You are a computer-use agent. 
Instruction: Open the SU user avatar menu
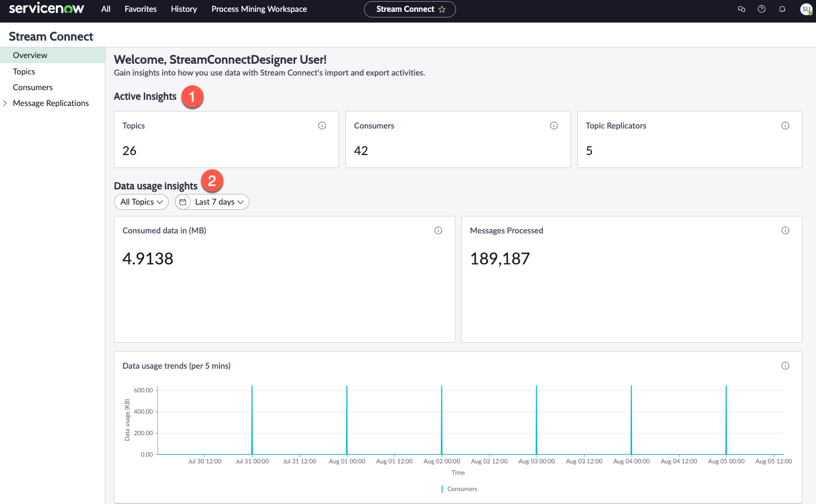click(x=806, y=9)
